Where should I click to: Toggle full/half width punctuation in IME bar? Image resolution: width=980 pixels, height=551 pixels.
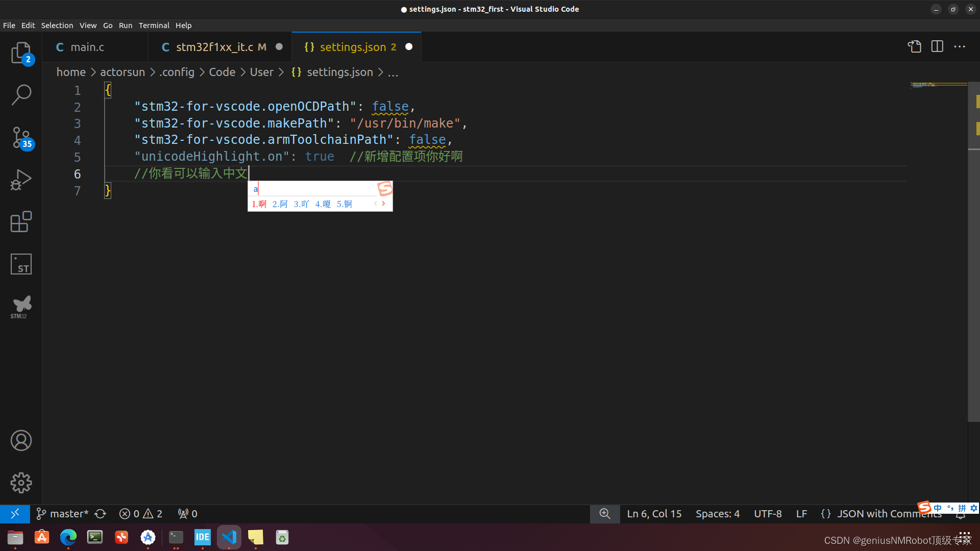click(950, 508)
